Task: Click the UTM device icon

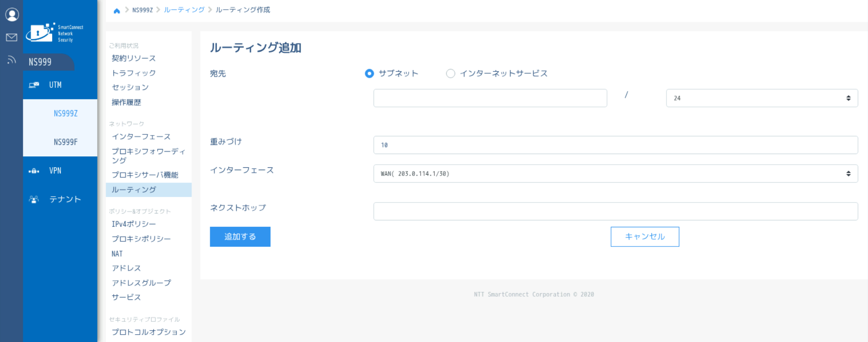Action: tap(34, 85)
